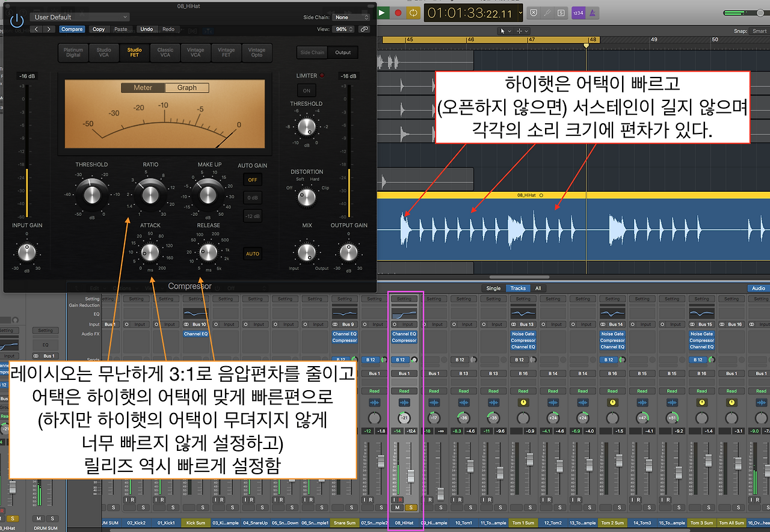Click the Input Gain knob
The height and width of the screenshot is (532, 770).
click(26, 252)
